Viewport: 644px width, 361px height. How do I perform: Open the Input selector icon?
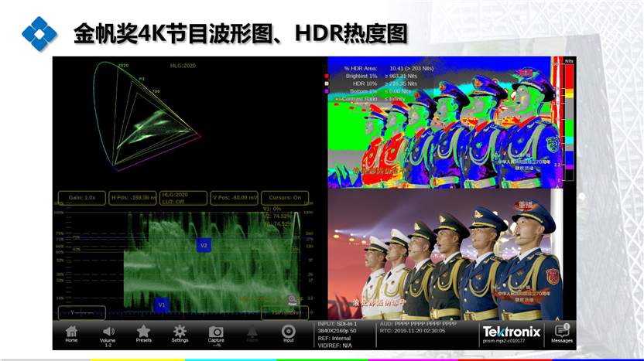[288, 332]
